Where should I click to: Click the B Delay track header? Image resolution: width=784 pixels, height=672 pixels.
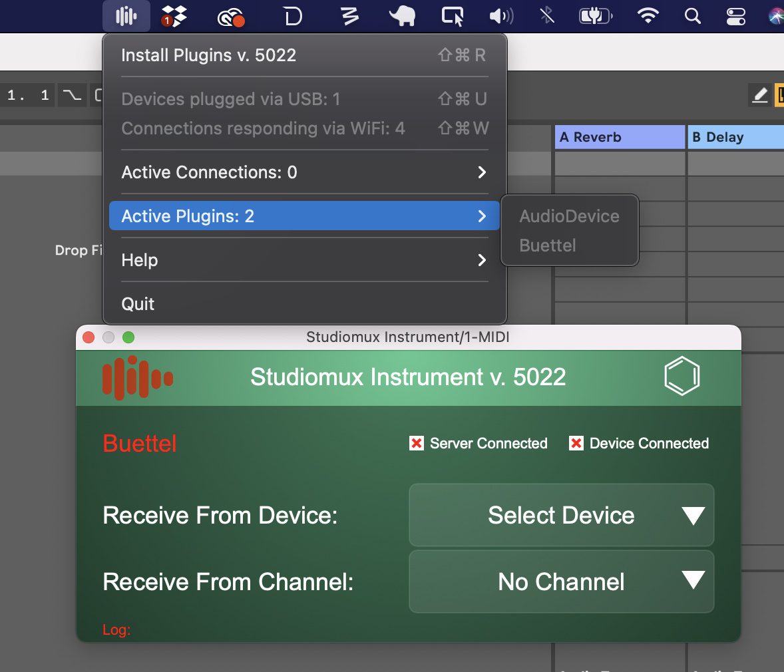734,137
